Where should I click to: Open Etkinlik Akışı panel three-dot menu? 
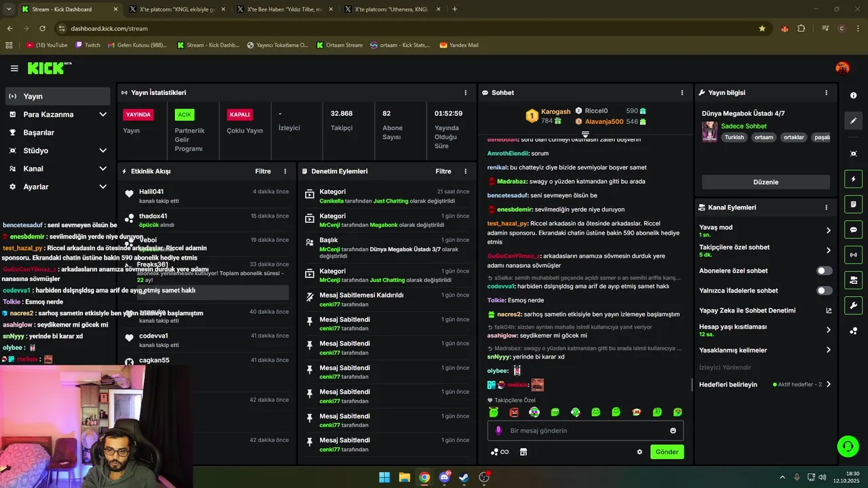click(285, 171)
